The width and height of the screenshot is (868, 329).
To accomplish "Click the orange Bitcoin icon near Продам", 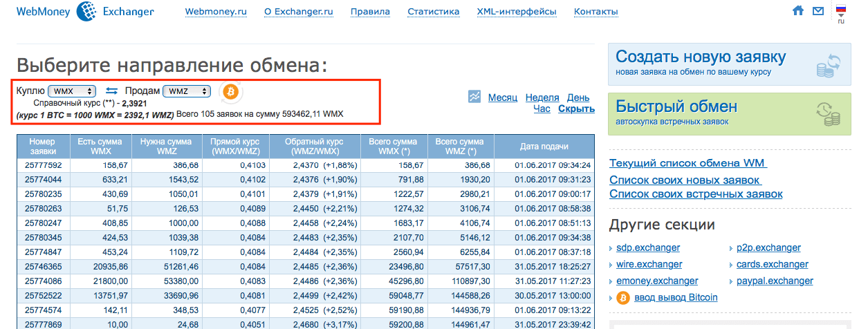I will point(230,91).
